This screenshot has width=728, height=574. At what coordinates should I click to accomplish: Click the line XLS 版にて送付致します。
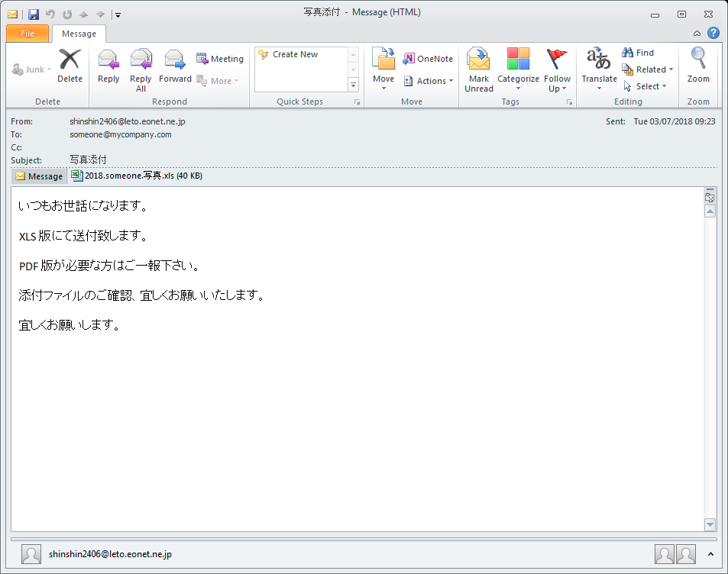click(x=83, y=236)
